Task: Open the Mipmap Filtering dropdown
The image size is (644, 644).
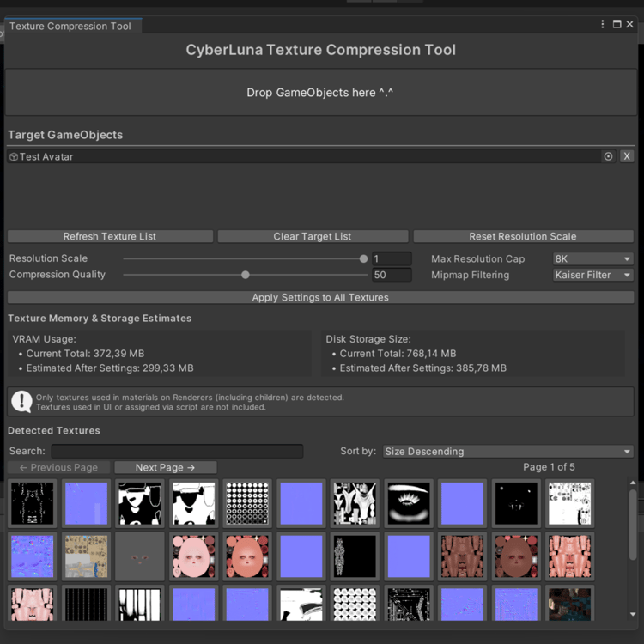Action: 592,275
